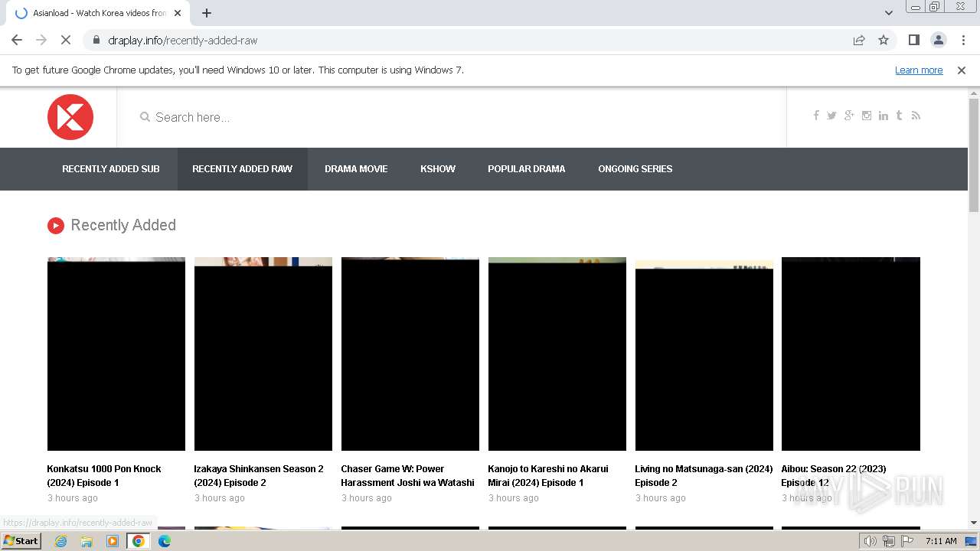
Task: Select the Asianload browser tab
Action: [x=98, y=13]
